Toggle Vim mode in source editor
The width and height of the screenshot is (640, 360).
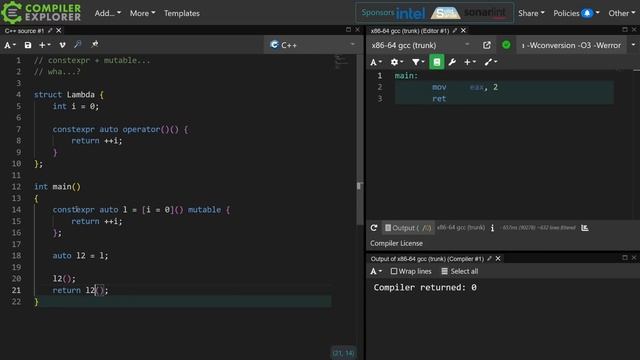[x=62, y=45]
